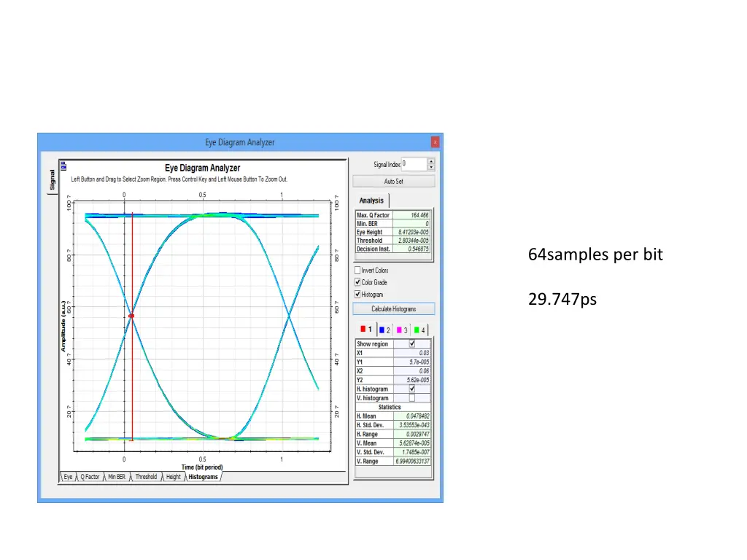Select the Histograms tab
The image size is (747, 560).
tap(203, 477)
